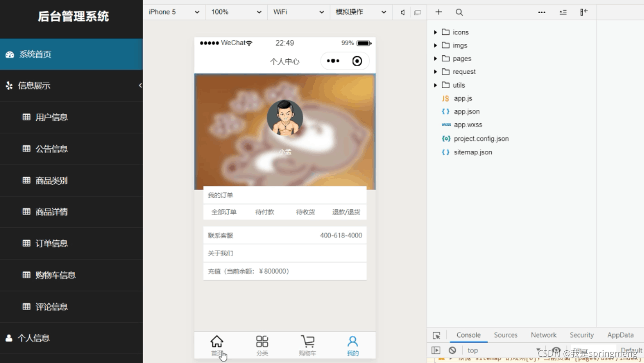Add new file with plus icon
644x363 pixels.
point(438,12)
